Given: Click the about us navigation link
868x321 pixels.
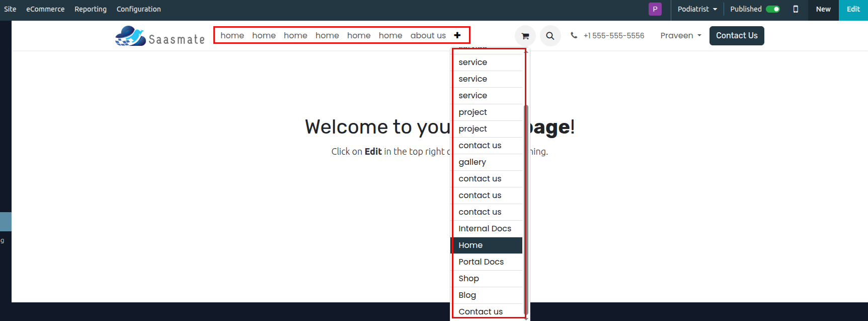Looking at the screenshot, I should click(428, 35).
